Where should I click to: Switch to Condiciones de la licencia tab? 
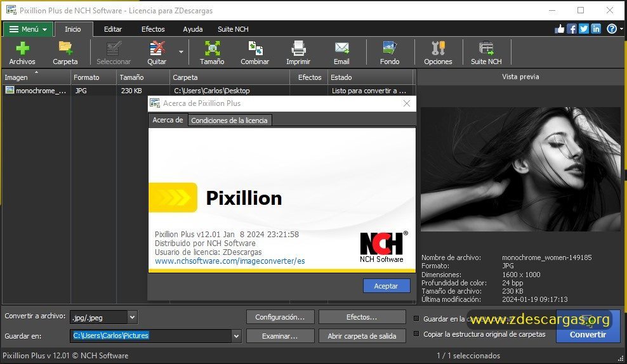point(229,120)
